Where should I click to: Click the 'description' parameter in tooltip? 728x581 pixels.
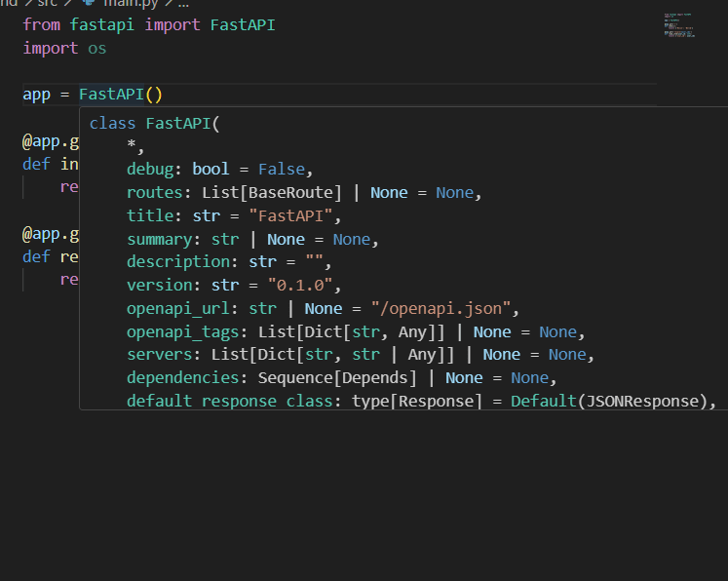[178, 262]
